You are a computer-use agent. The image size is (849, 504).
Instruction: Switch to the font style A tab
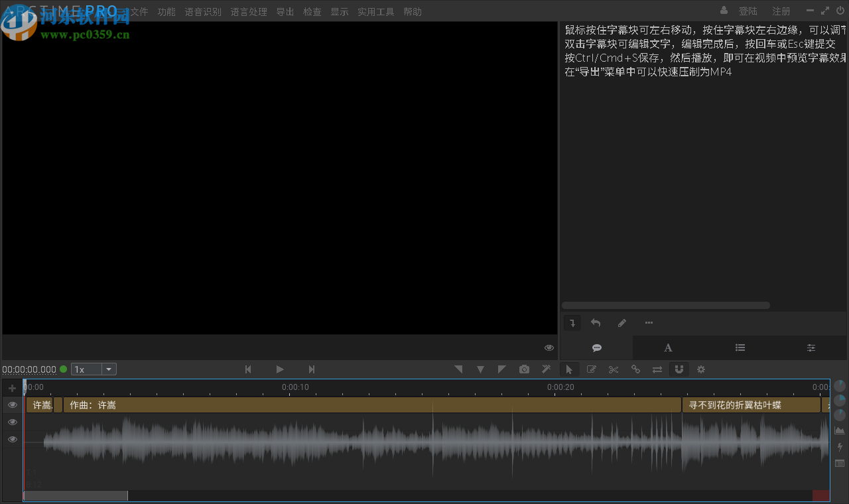[x=668, y=347]
